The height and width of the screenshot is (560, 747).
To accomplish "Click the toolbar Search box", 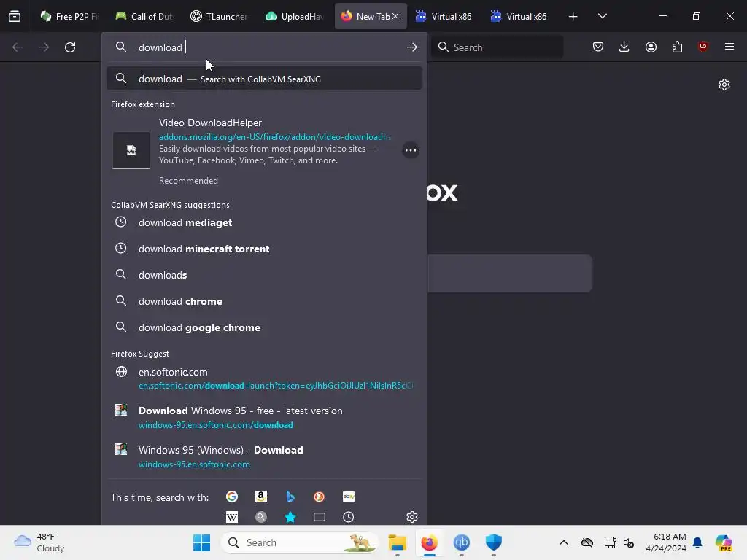I will 498,47.
